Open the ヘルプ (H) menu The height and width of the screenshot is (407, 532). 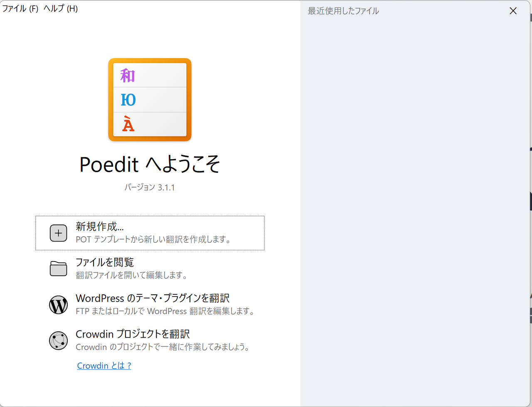coord(61,9)
